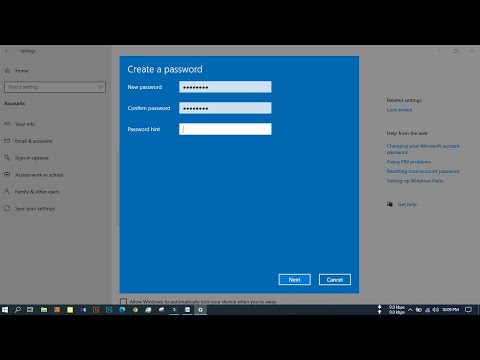
Task: Click the Sync your settings arrows icon
Action: pyautogui.click(x=7, y=208)
